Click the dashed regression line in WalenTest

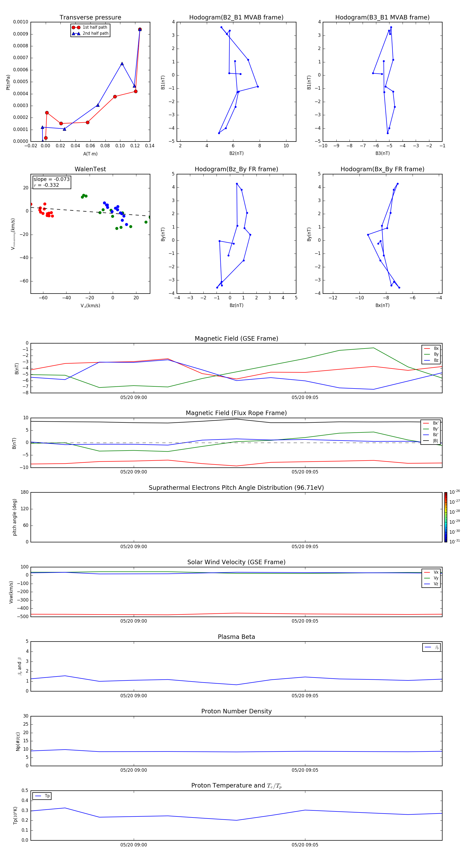pos(90,212)
